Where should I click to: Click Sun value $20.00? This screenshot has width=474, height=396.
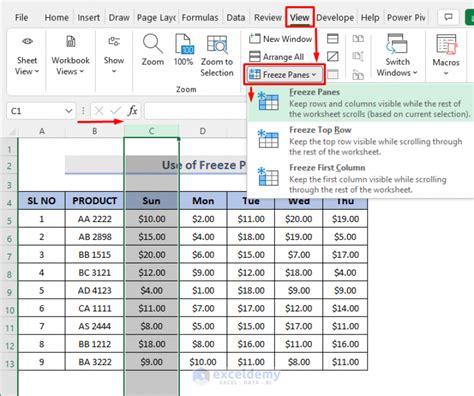[x=151, y=255]
